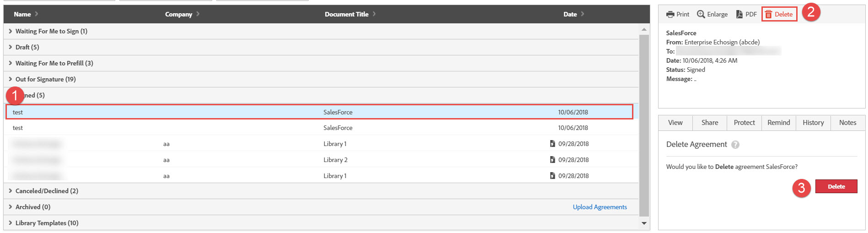Screen dimensions: 868x233
Task: Click the Print printer icon
Action: pyautogui.click(x=670, y=14)
